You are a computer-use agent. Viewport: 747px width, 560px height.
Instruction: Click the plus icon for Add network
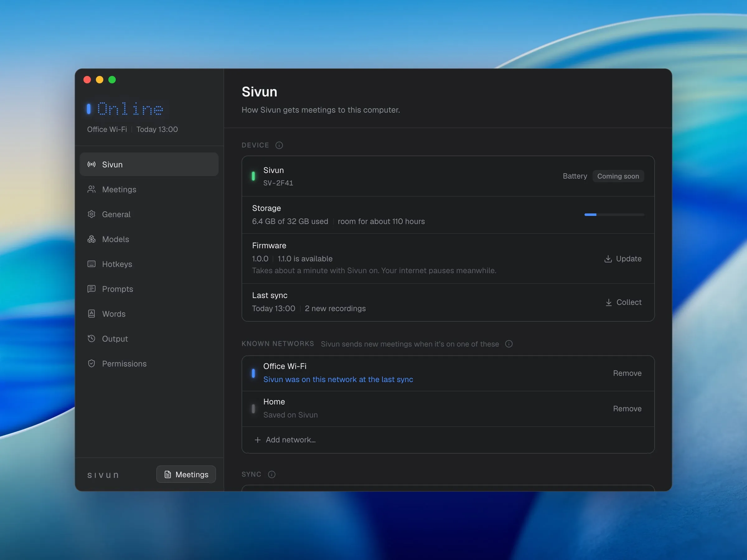258,440
